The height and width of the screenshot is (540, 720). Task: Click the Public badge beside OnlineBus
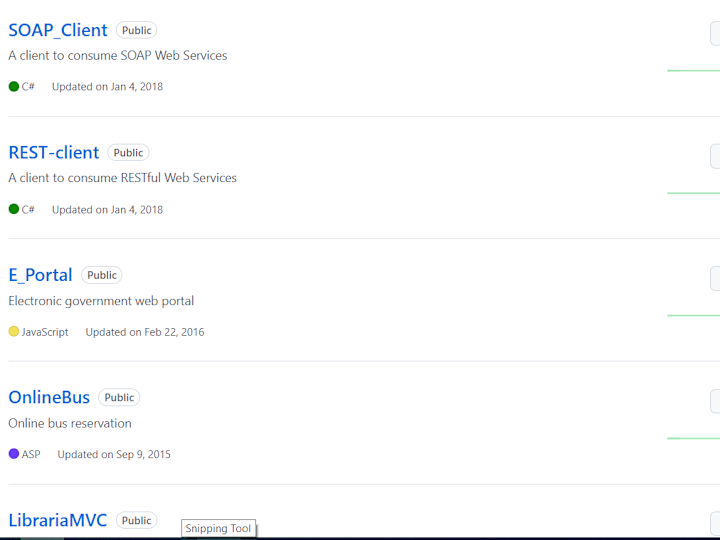[119, 397]
